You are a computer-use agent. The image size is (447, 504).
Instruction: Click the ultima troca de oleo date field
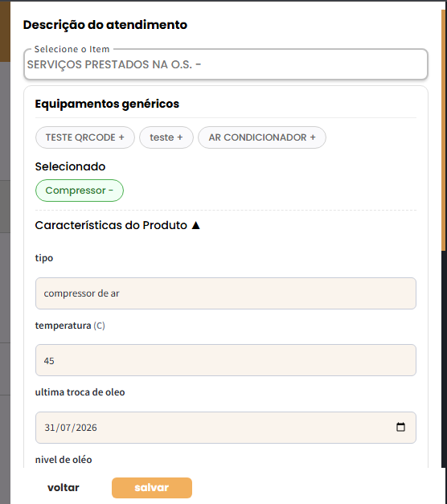pos(225,428)
